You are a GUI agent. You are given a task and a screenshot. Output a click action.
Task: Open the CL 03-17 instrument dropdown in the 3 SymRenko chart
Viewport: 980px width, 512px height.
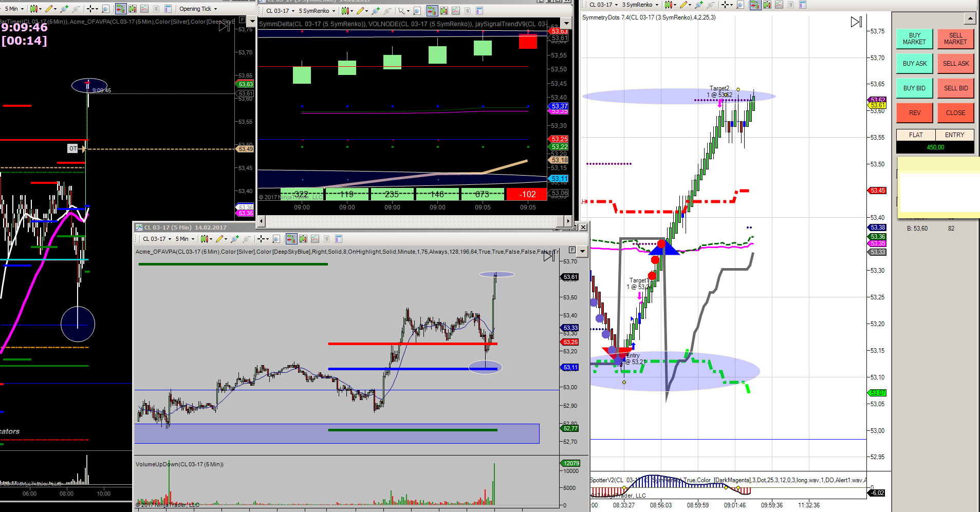(x=603, y=5)
